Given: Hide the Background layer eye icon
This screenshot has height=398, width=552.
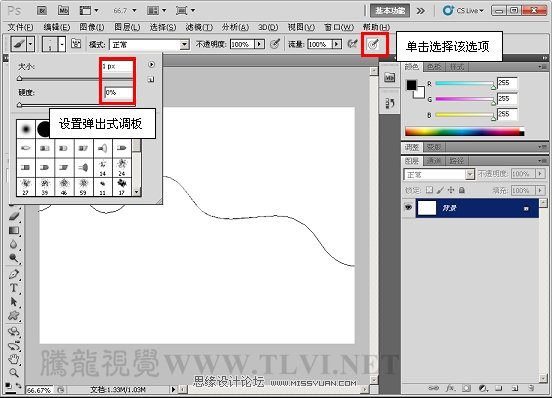Looking at the screenshot, I should pyautogui.click(x=408, y=207).
